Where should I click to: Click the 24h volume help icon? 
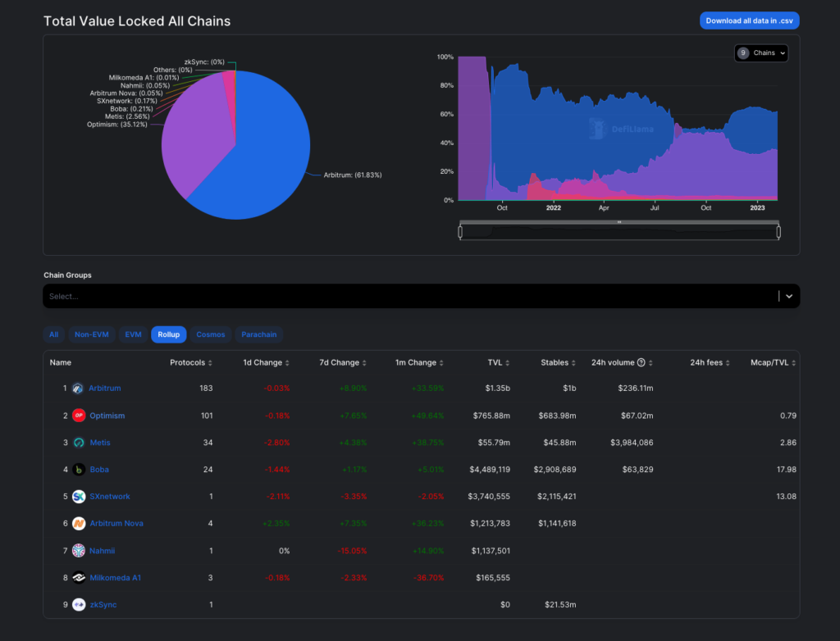point(641,362)
